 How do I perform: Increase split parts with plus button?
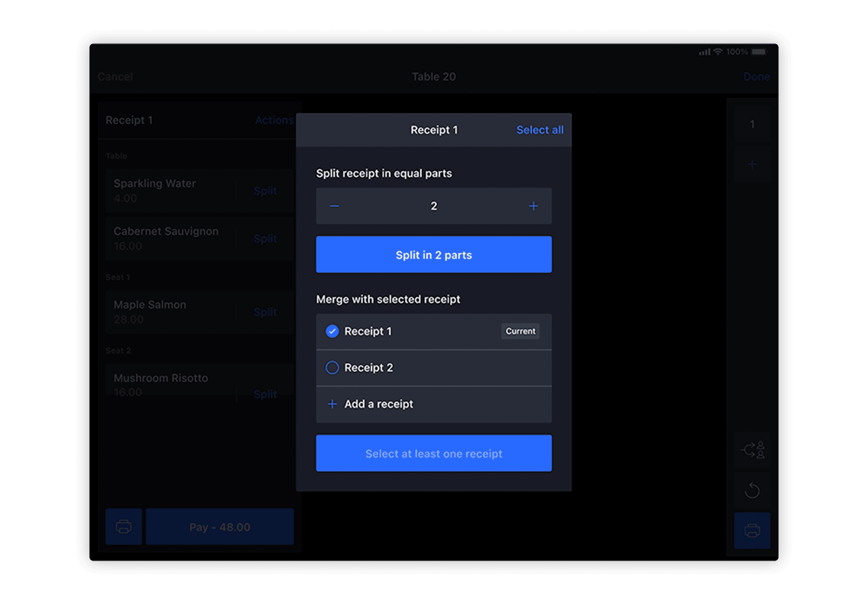coord(533,206)
